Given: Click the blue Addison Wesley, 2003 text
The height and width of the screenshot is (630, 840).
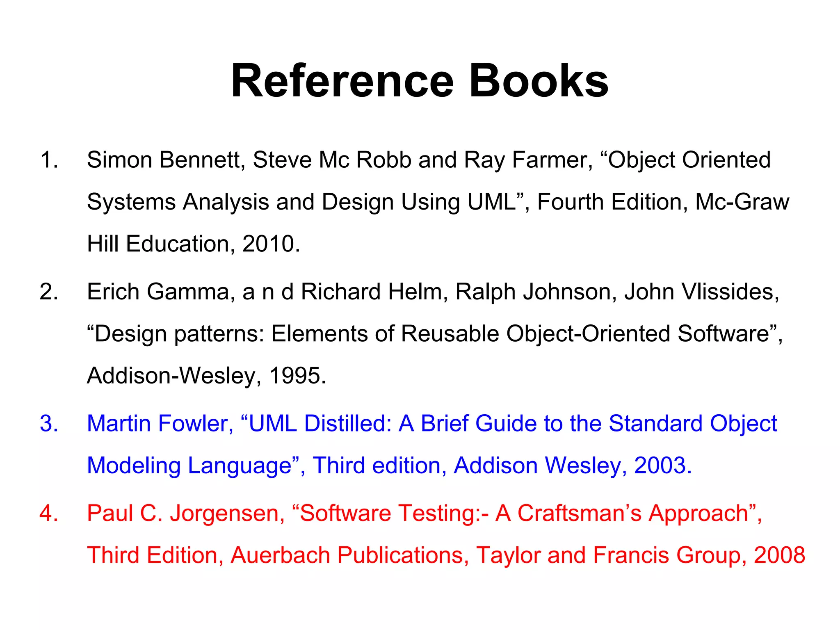Looking at the screenshot, I should tap(572, 466).
